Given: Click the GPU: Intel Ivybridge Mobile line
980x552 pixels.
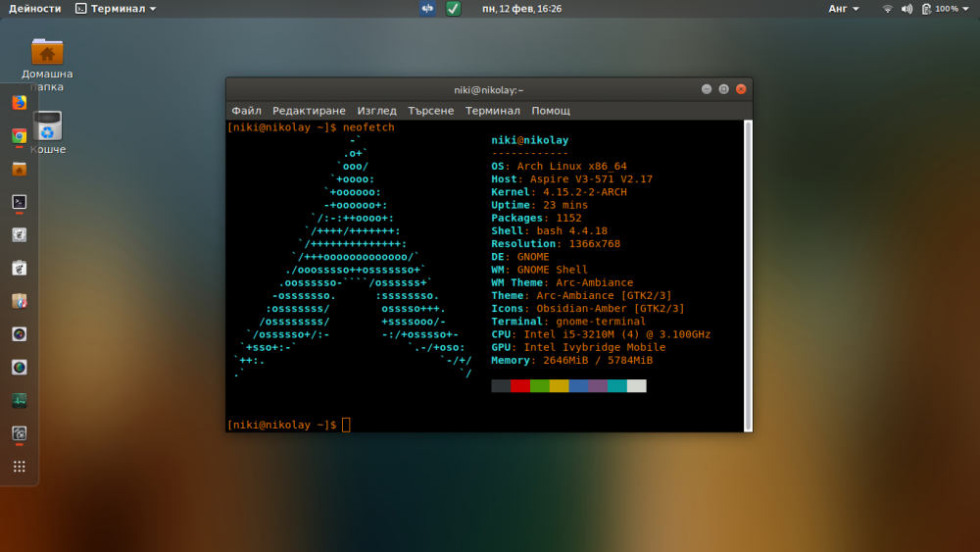Looking at the screenshot, I should click(x=578, y=347).
